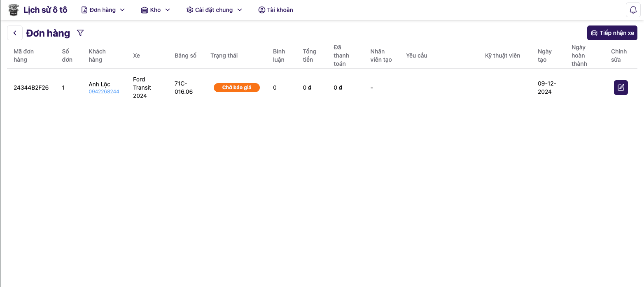
Task: Open the notifications bell
Action: (633, 10)
